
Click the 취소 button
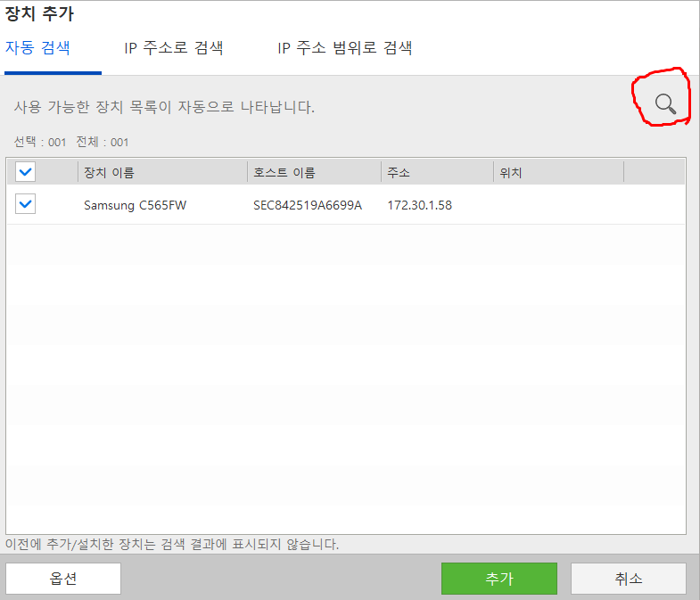tap(628, 579)
